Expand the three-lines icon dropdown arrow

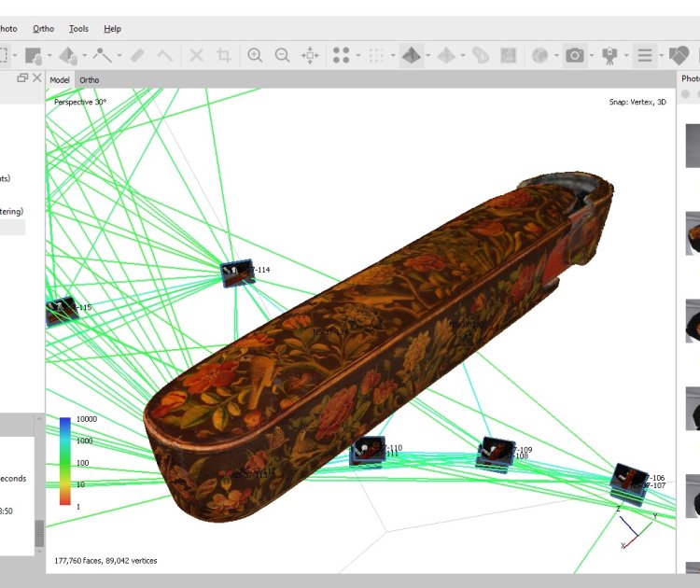point(661,56)
